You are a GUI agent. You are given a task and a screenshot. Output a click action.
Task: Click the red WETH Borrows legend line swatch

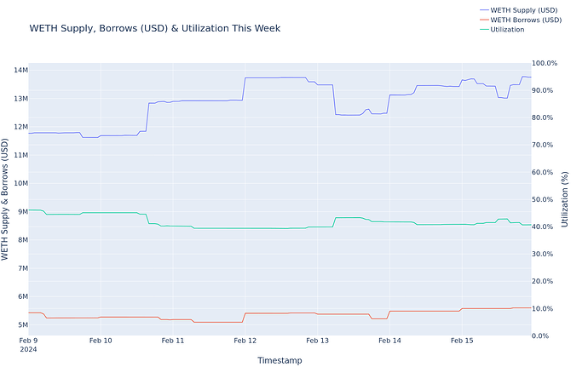click(484, 20)
